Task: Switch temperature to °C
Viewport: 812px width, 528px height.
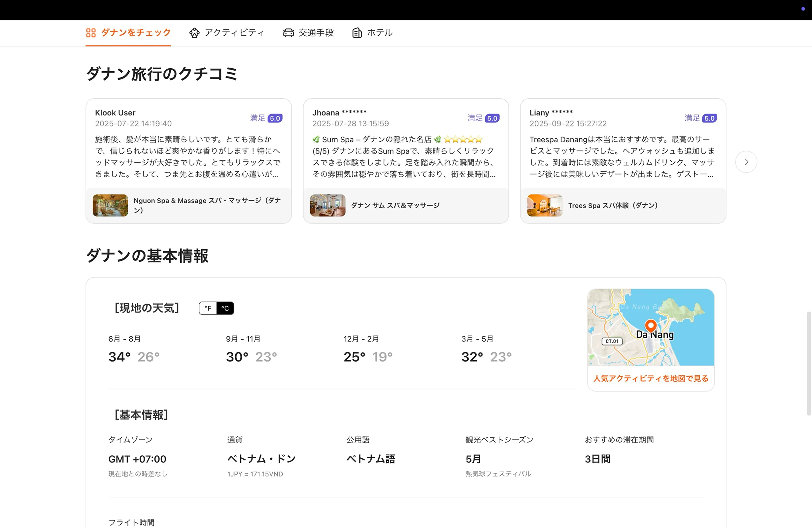Action: [225, 308]
